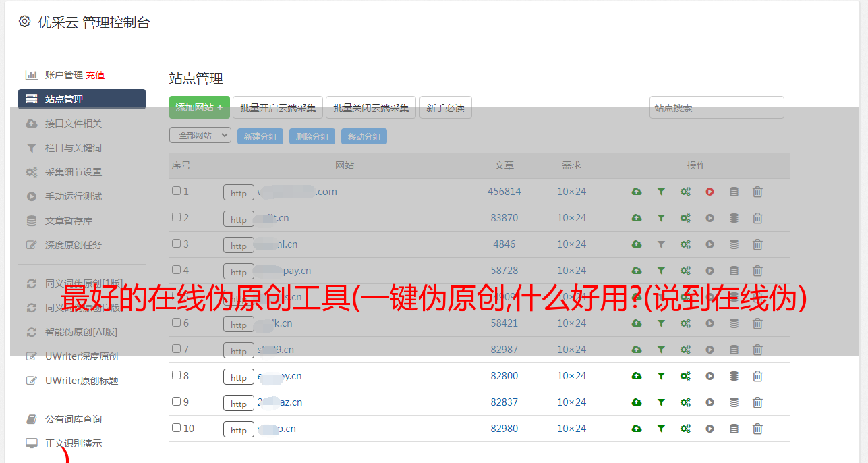The height and width of the screenshot is (463, 868).
Task: Check the checkbox for site 1
Action: coord(176,191)
